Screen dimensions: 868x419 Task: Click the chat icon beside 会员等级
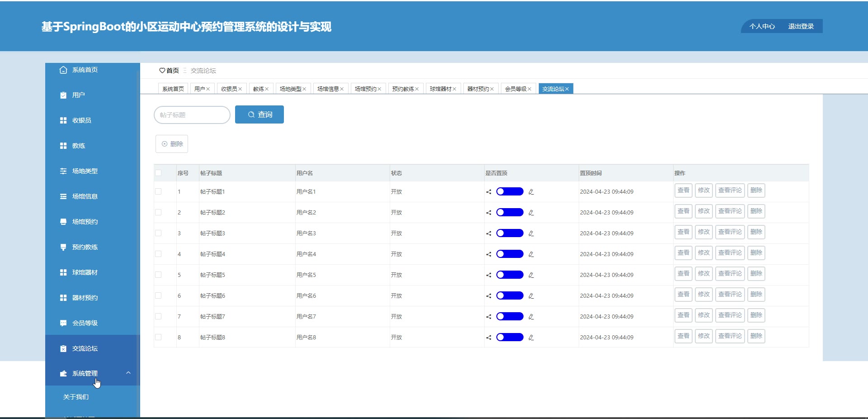[x=63, y=323]
